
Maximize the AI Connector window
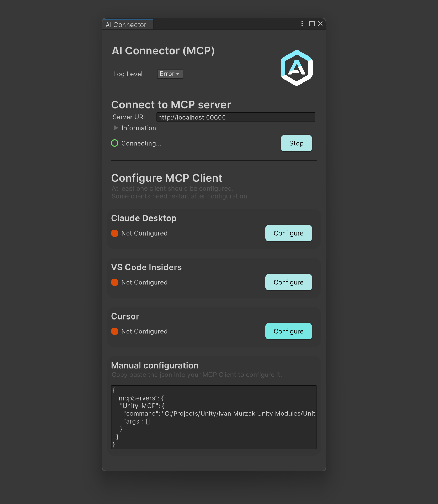312,23
